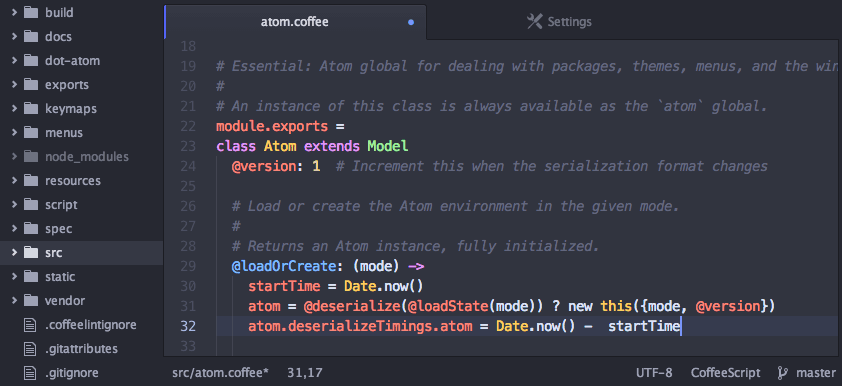Image resolution: width=842 pixels, height=386 pixels.
Task: Click the modified dot on atom.coffee tab
Action: point(411,23)
